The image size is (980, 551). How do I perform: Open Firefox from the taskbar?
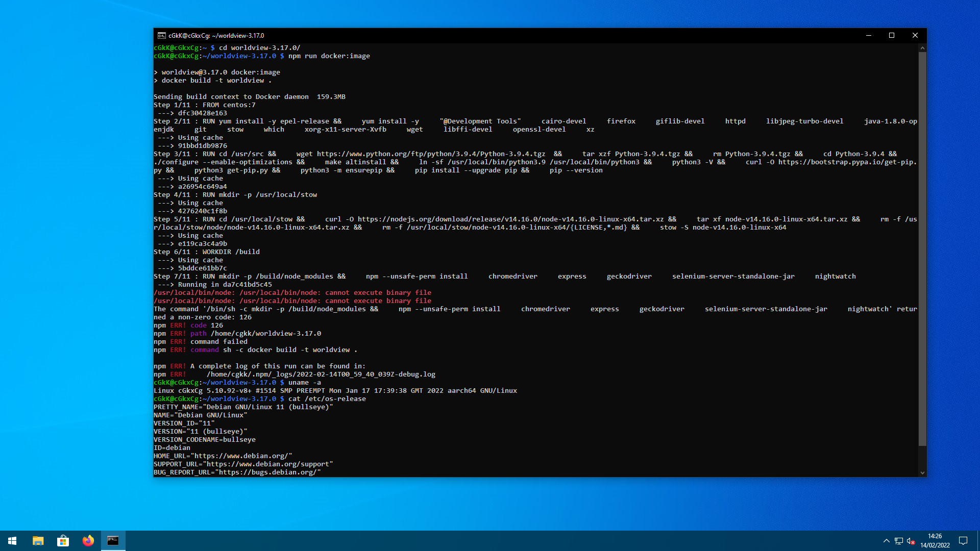(88, 541)
